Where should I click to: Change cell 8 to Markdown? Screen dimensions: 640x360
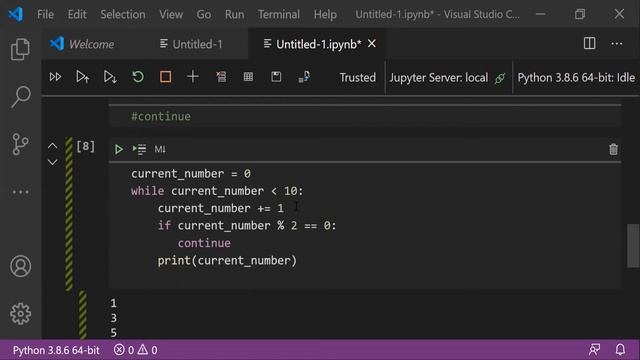pyautogui.click(x=160, y=149)
